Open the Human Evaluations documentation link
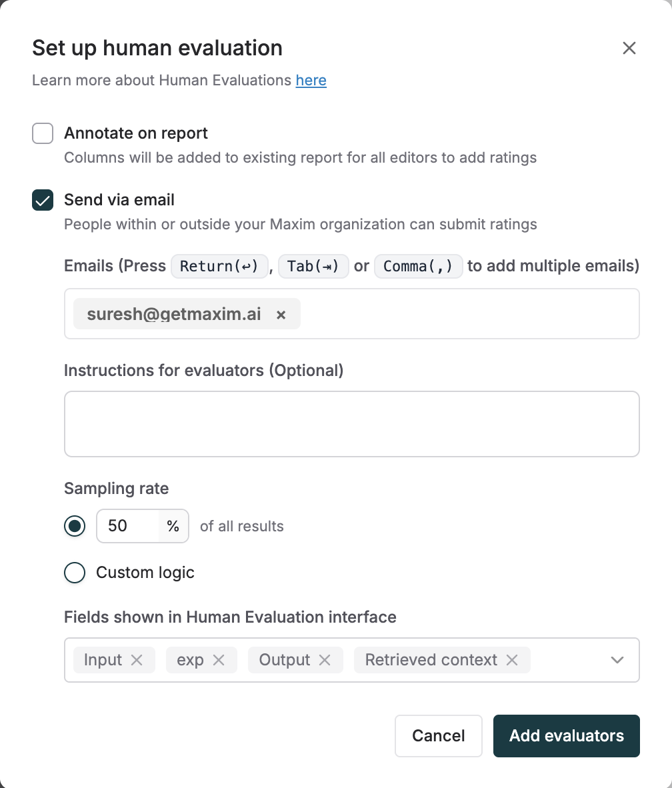672x788 pixels. pos(311,80)
